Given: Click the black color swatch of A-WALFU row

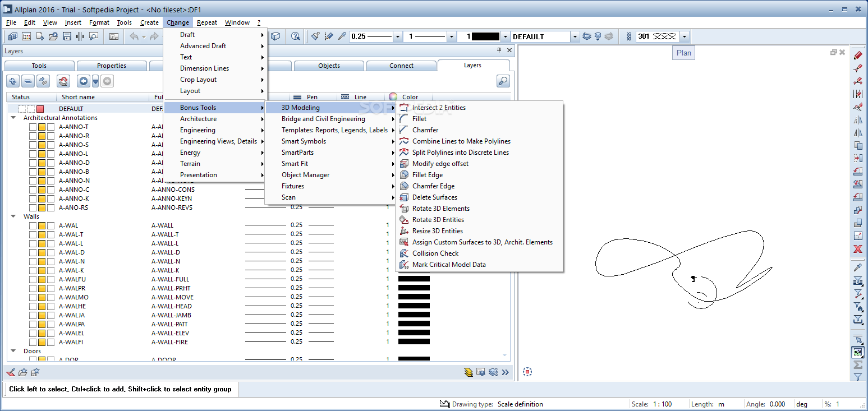Looking at the screenshot, I should coord(414,279).
